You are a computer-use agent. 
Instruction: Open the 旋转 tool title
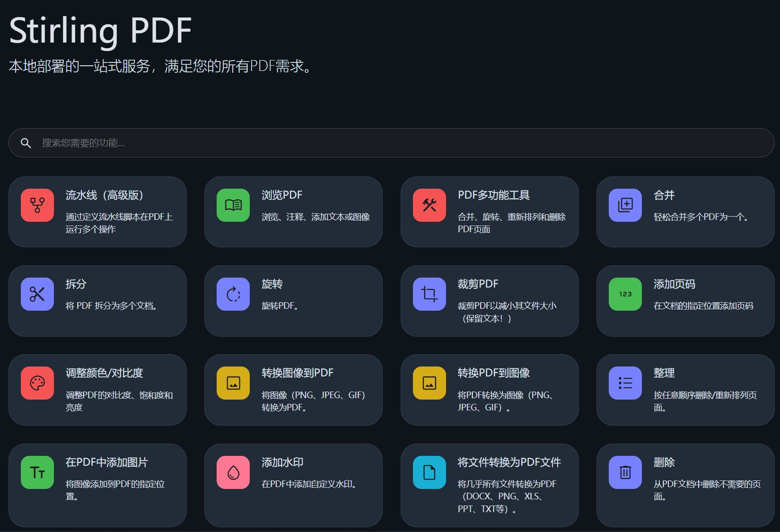point(272,284)
